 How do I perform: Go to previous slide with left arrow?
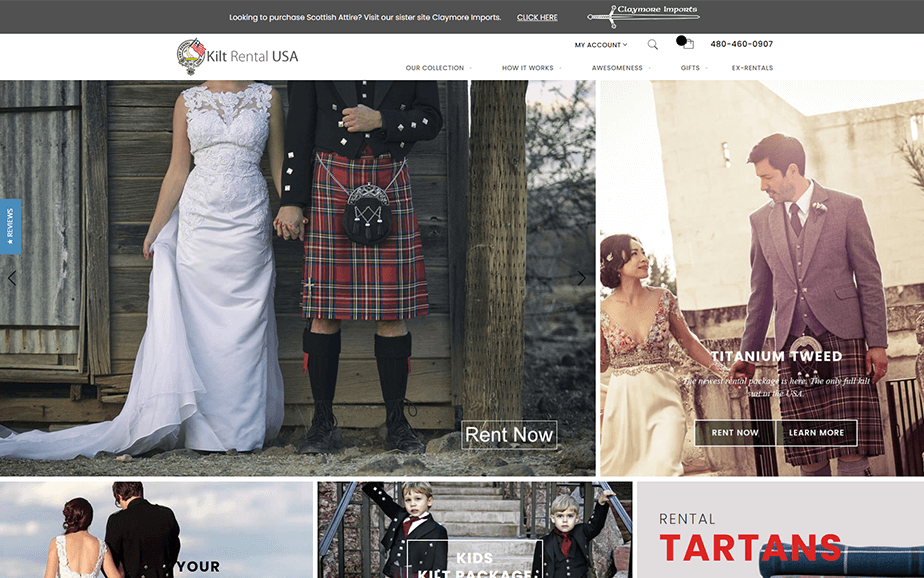(11, 278)
